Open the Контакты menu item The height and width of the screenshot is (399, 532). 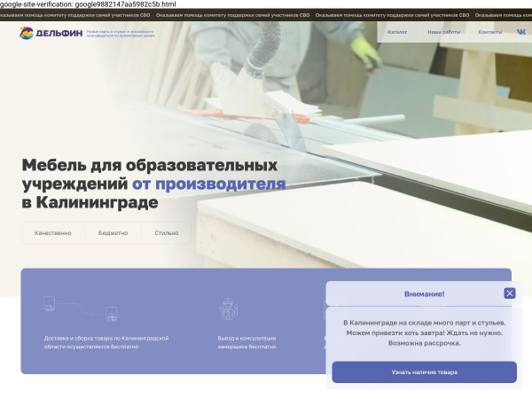(490, 32)
